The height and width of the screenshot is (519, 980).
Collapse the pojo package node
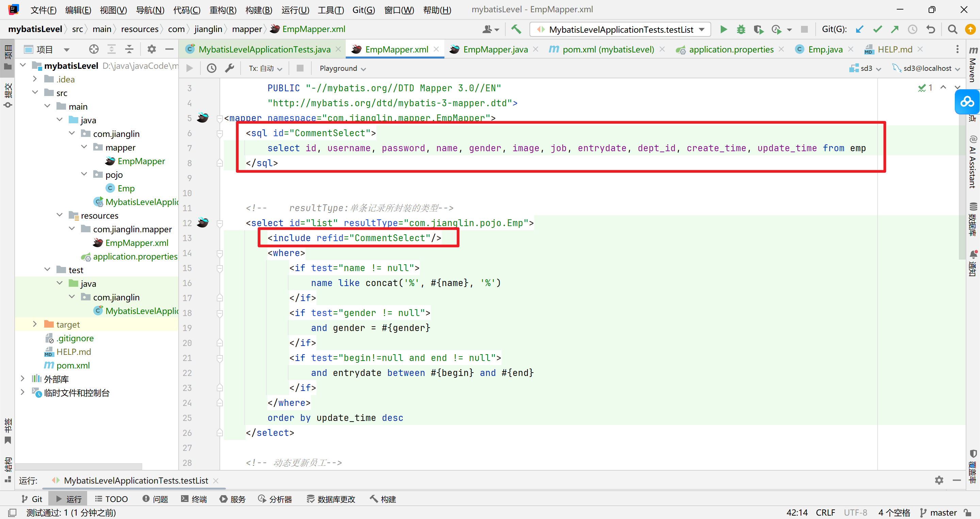84,174
